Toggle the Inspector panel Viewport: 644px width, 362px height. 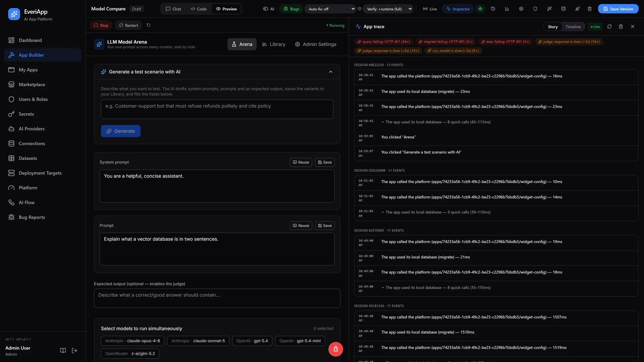coord(458,9)
